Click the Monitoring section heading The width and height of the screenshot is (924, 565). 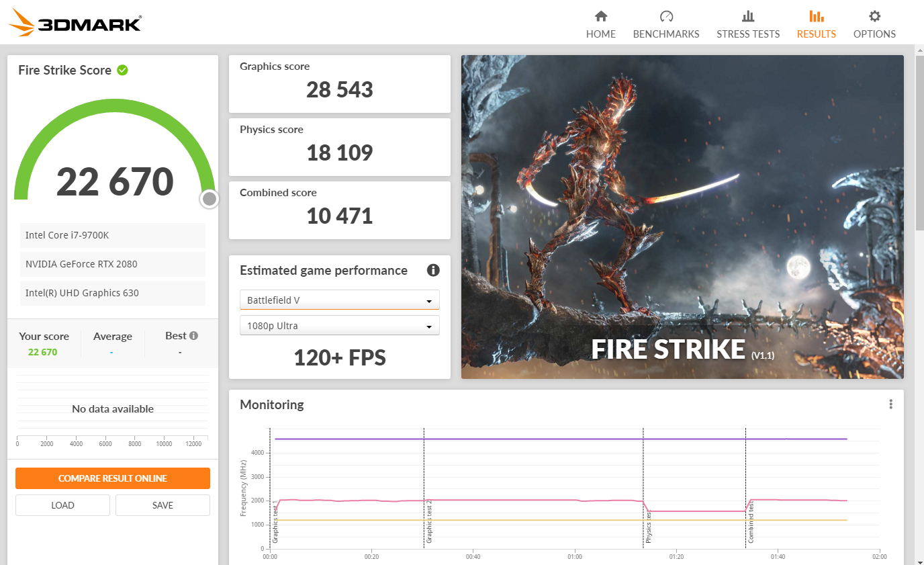pos(272,404)
